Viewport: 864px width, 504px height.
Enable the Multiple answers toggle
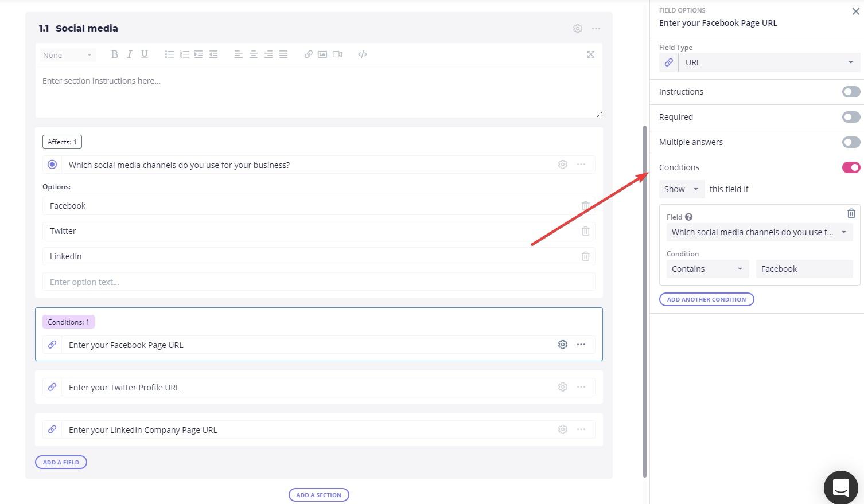pyautogui.click(x=851, y=142)
